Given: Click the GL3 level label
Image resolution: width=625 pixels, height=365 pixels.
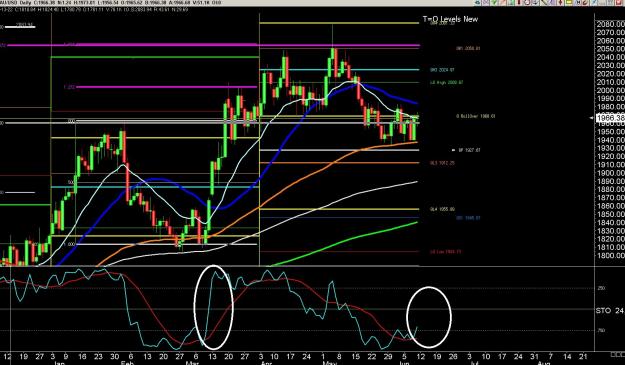Looking at the screenshot, I should 442,163.
